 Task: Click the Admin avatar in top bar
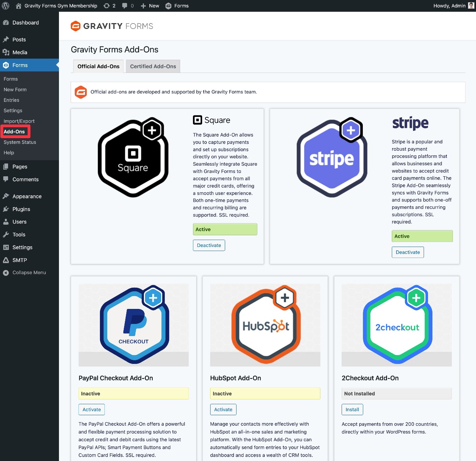point(471,6)
